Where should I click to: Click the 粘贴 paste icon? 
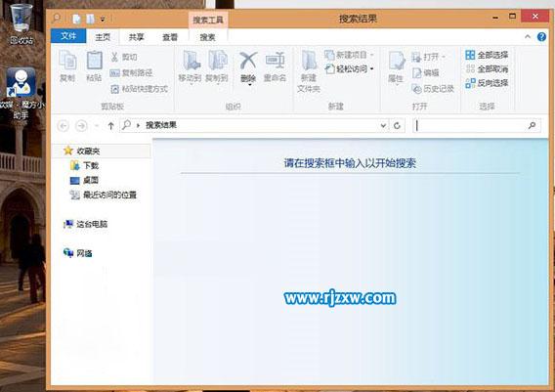[x=95, y=61]
